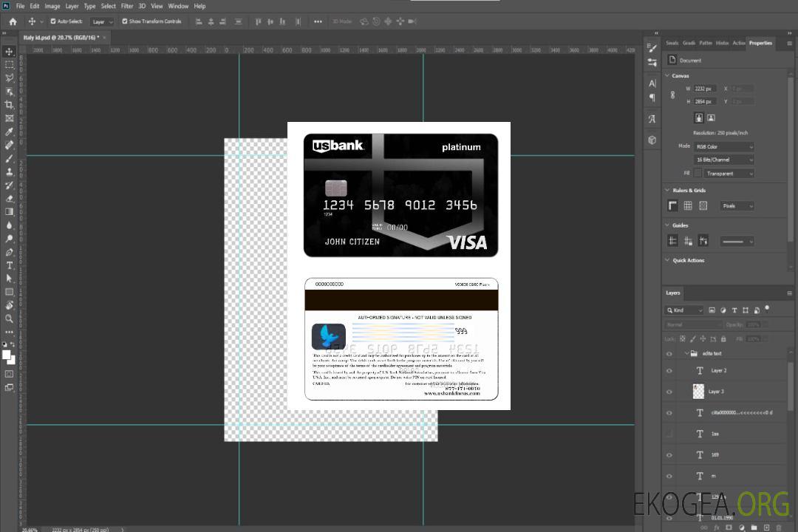Open the File menu
The width and height of the screenshot is (798, 532).
point(20,6)
